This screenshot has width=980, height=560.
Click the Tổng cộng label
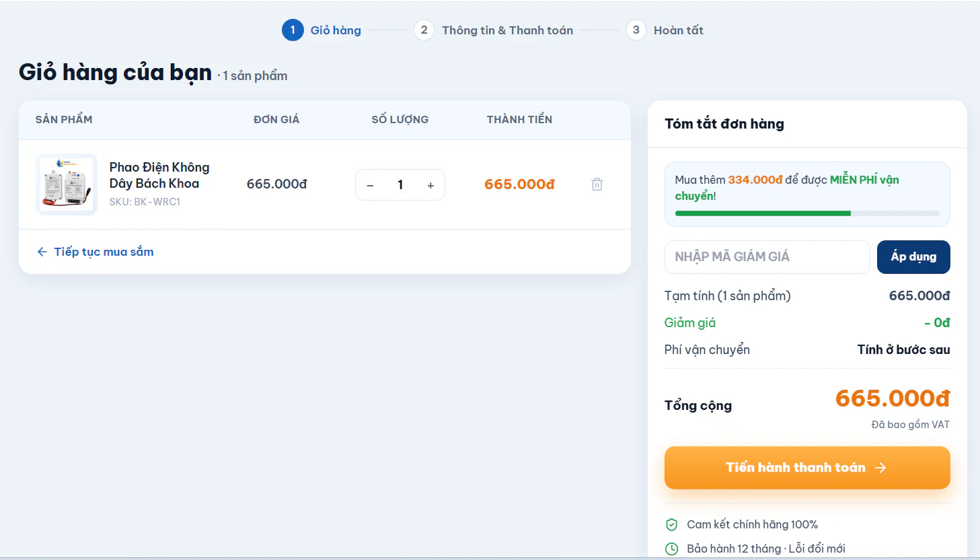coord(698,406)
